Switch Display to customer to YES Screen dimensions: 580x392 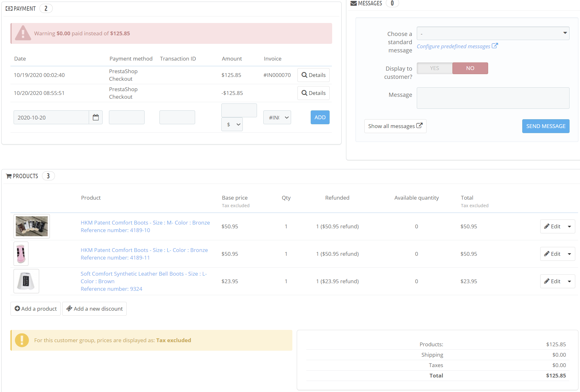click(434, 68)
